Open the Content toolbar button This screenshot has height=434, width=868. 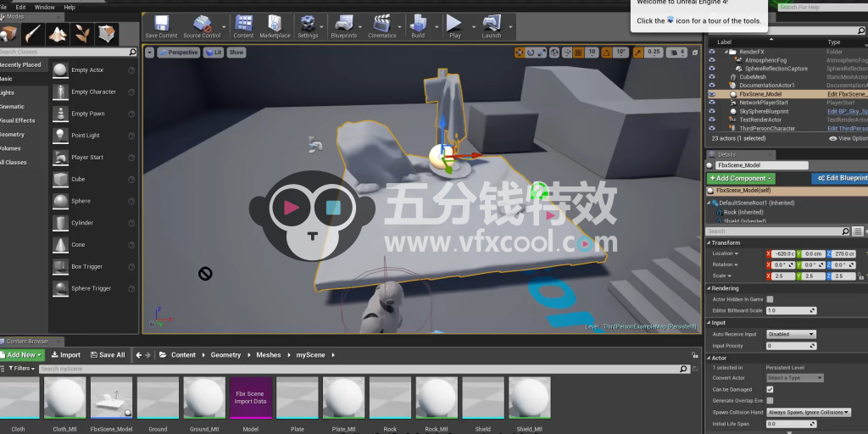tap(243, 26)
